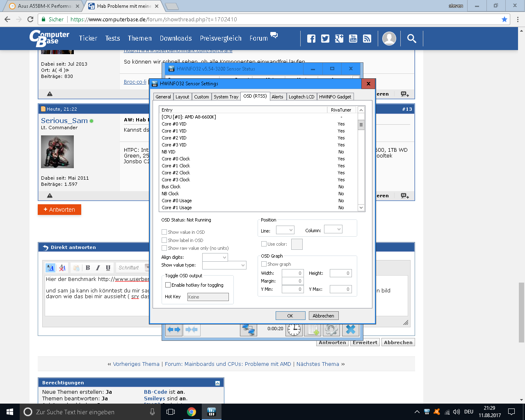The height and width of the screenshot is (420, 525).
Task: Select the 'Core #0 Clock' row in list
Action: [x=258, y=159]
